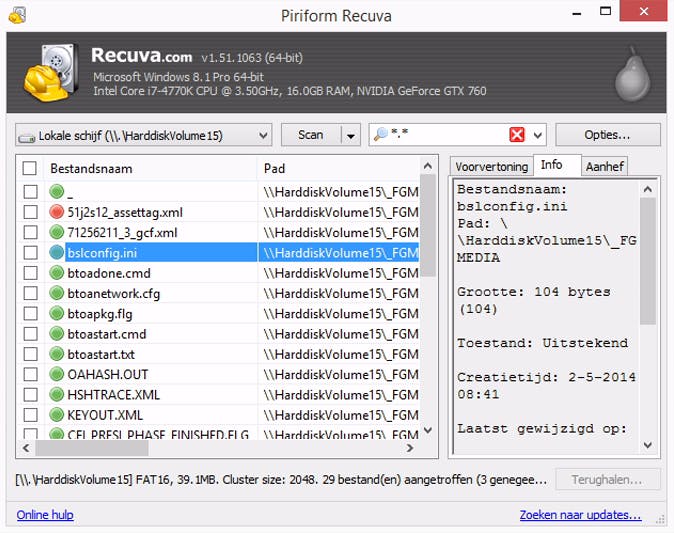The height and width of the screenshot is (533, 674).
Task: Click file list scroll-left arrow
Action: (x=26, y=448)
